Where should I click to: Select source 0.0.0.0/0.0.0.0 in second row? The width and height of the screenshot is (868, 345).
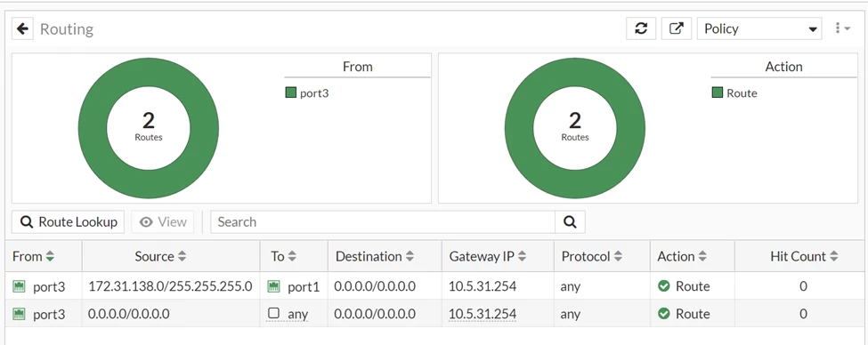click(128, 314)
